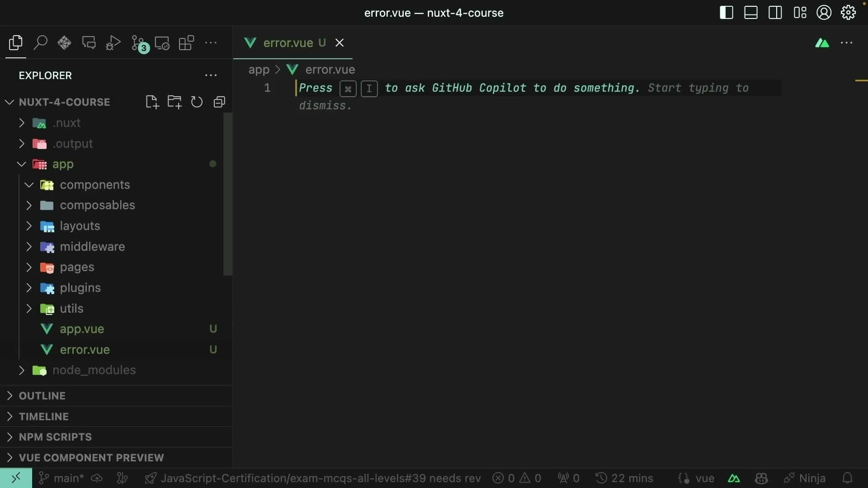Open the CodeSandbox-style extension icon in activity bar

64,43
